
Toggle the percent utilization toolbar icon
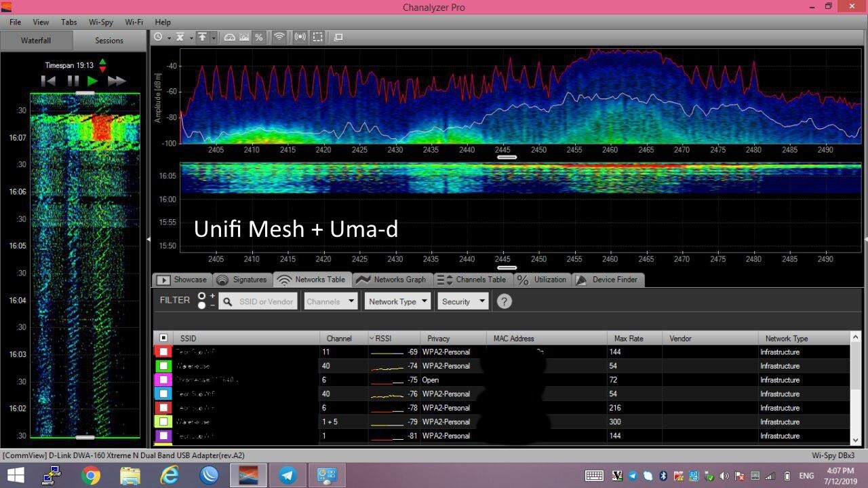pos(258,37)
